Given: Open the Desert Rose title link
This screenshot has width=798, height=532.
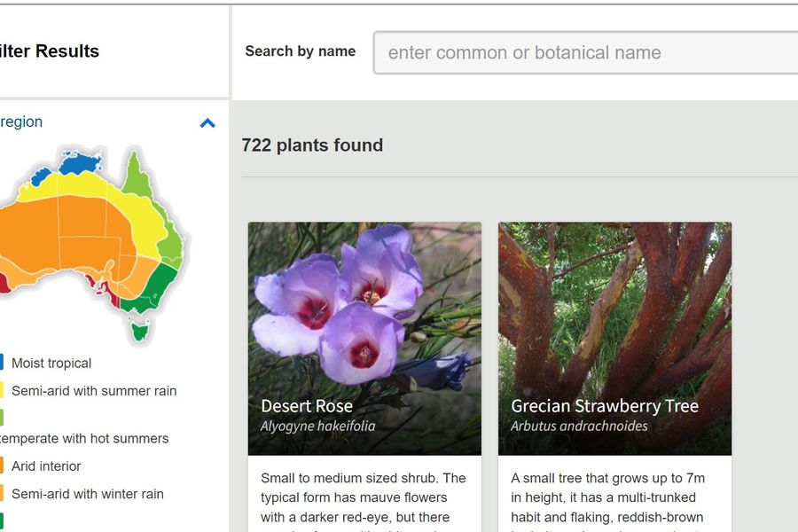Looking at the screenshot, I should tap(307, 406).
